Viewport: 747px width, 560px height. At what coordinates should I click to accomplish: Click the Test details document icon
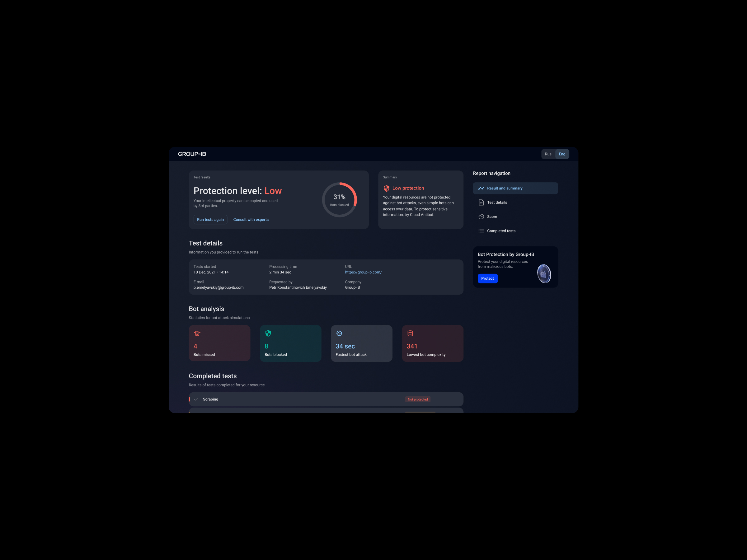481,203
